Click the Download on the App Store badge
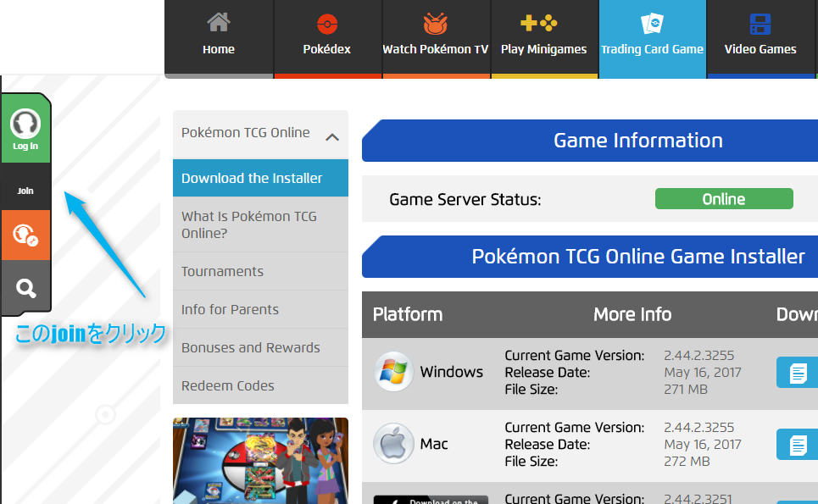The image size is (818, 504). pyautogui.click(x=431, y=500)
